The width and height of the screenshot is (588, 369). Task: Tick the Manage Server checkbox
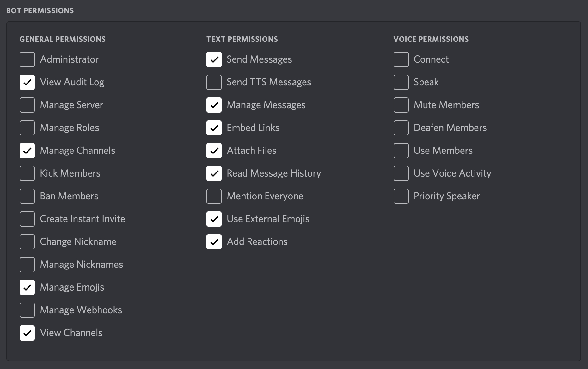[x=27, y=105]
